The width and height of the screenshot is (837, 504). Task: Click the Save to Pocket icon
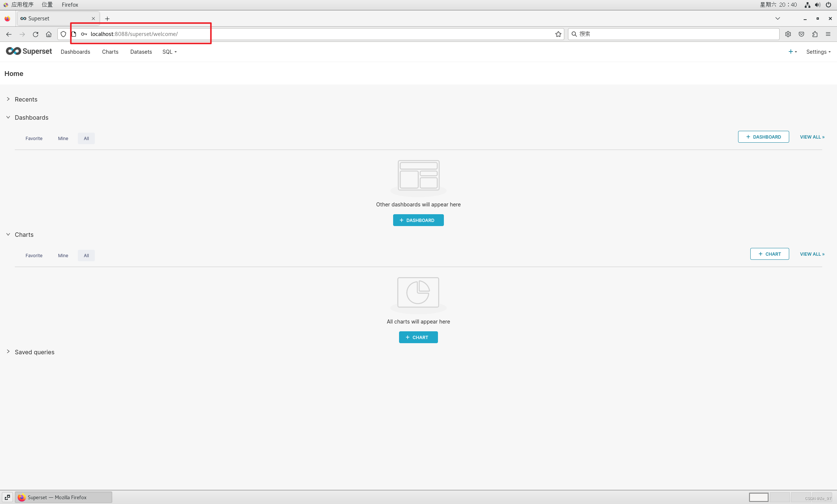pos(801,34)
